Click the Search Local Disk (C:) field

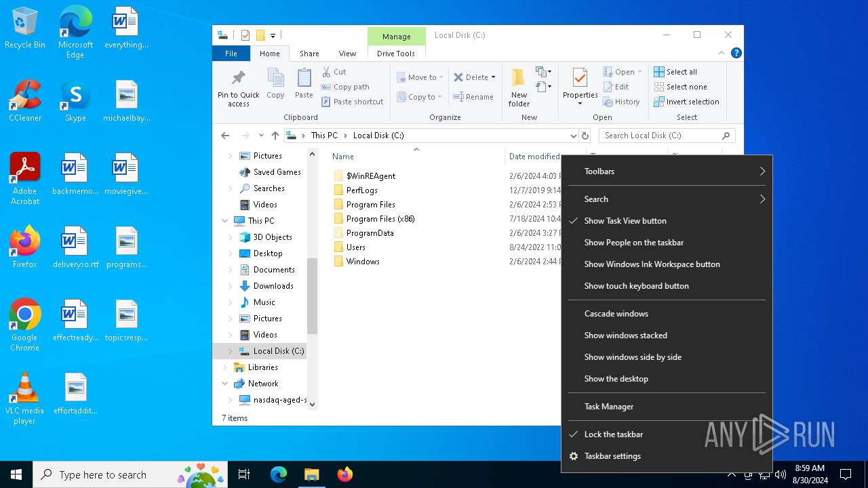[x=667, y=136]
